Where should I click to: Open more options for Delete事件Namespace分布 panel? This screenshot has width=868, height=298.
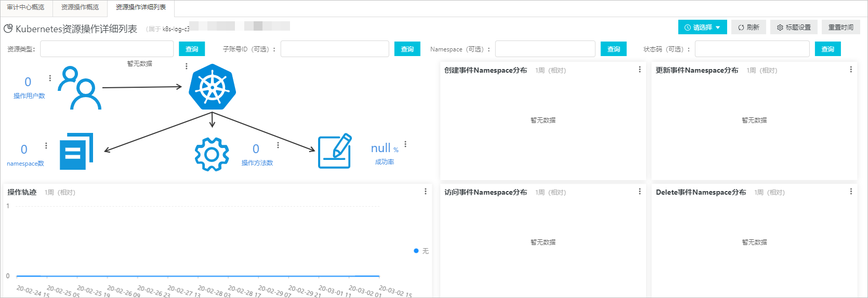tap(850, 192)
